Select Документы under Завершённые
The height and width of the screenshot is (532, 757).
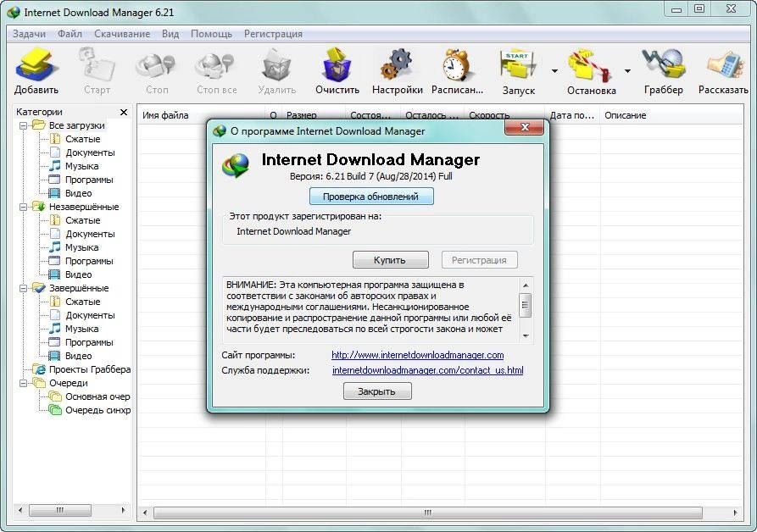click(90, 315)
